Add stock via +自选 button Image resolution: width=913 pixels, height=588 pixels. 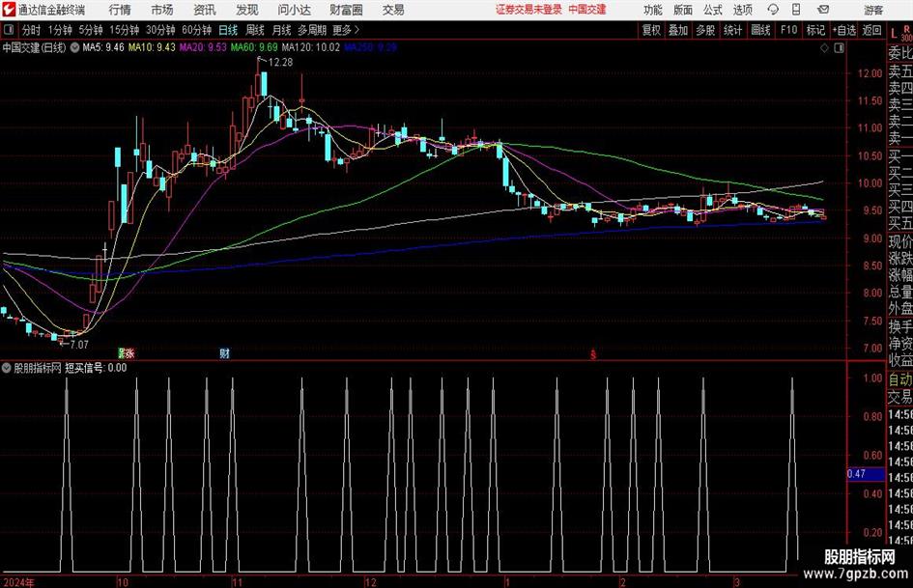(x=843, y=30)
